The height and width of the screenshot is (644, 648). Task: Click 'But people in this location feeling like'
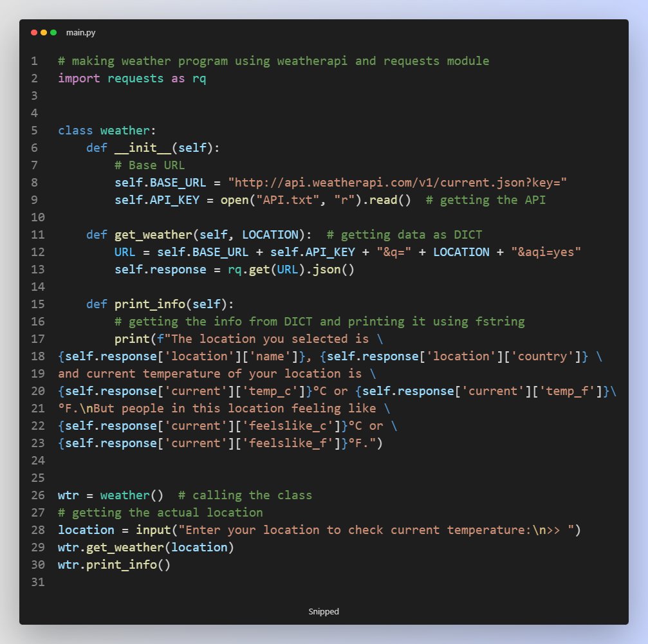pyautogui.click(x=235, y=408)
